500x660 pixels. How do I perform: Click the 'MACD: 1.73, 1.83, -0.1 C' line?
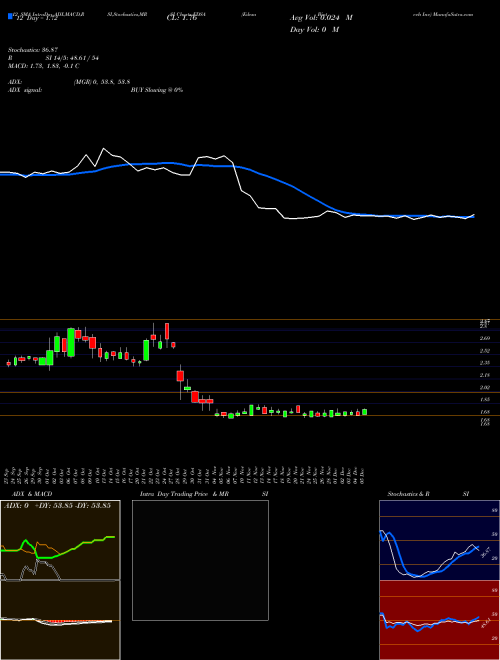coord(44,66)
